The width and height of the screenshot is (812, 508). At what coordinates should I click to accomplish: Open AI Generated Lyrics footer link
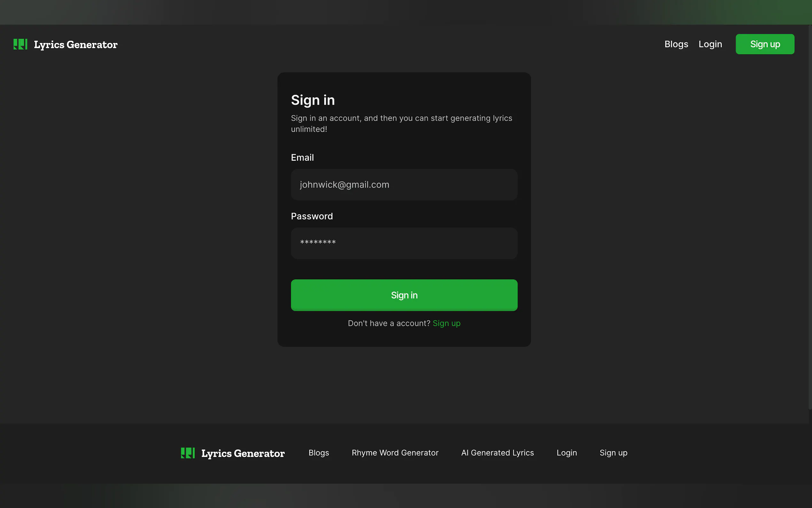[497, 453]
